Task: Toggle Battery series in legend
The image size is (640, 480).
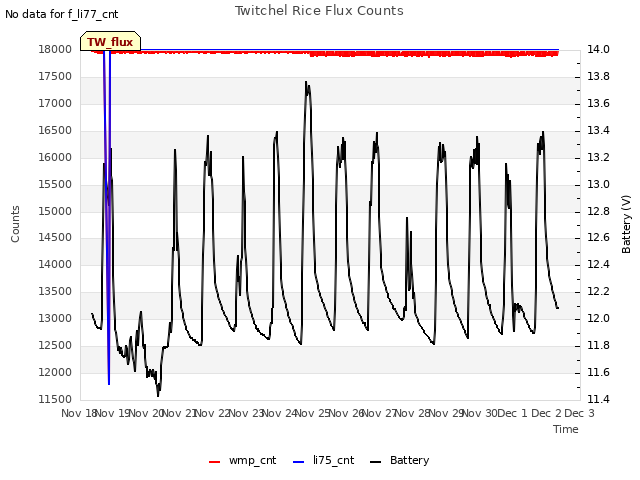Action: [400, 461]
